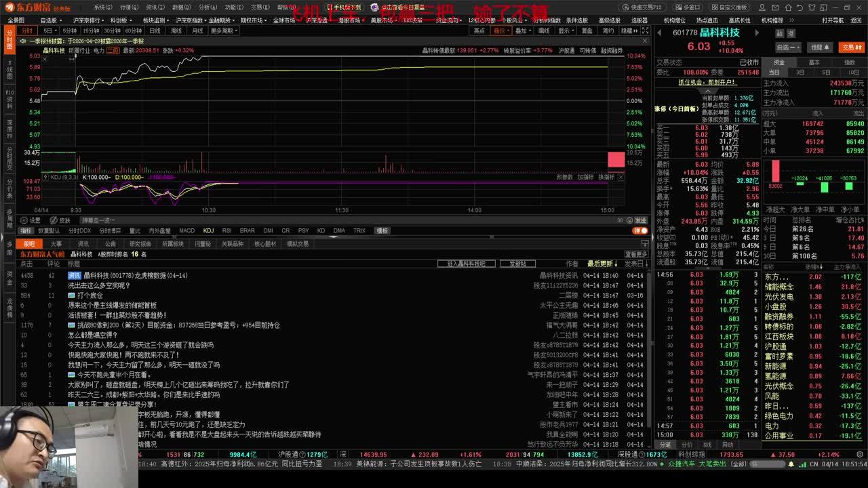Expand the 更多周期 dropdown

(x=223, y=30)
